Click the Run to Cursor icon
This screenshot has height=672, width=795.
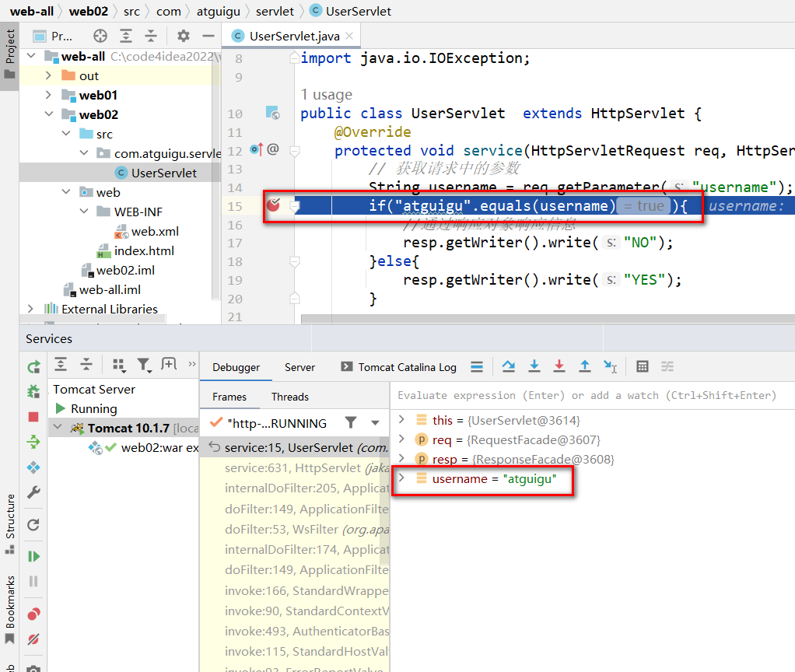[611, 367]
